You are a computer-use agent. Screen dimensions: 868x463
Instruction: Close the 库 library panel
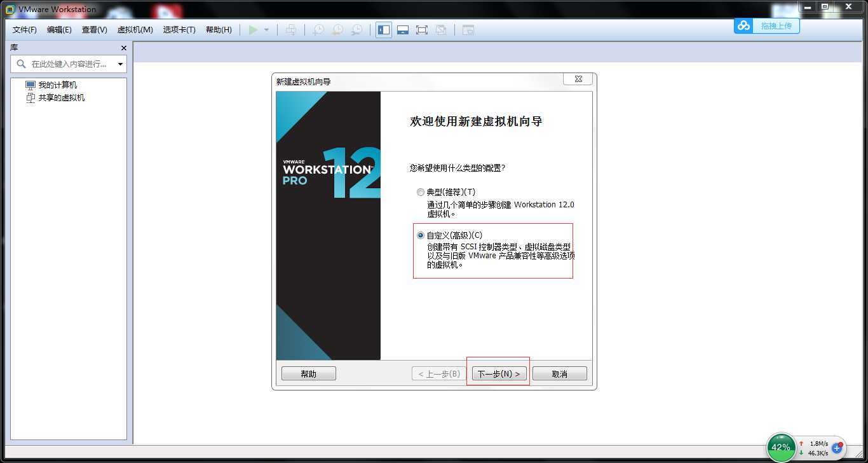point(124,48)
